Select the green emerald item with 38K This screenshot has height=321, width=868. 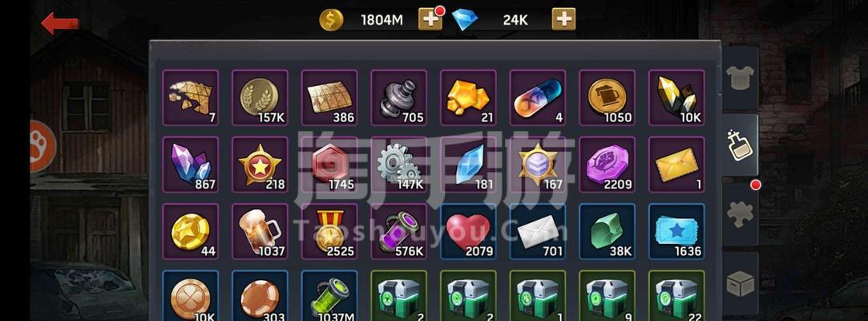pos(607,232)
